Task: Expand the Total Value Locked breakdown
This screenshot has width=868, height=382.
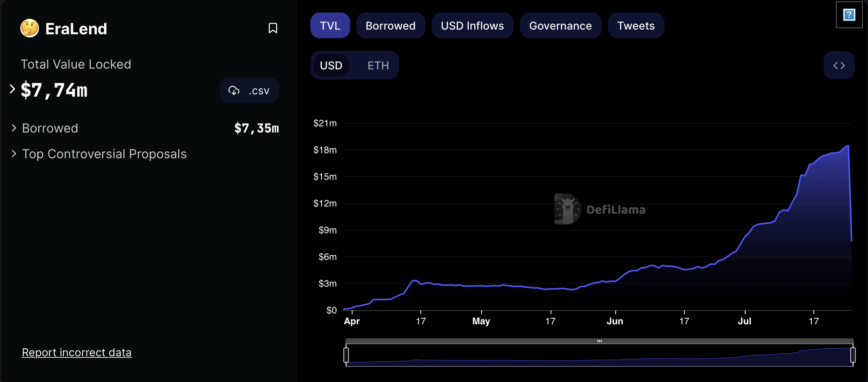Action: (x=12, y=89)
